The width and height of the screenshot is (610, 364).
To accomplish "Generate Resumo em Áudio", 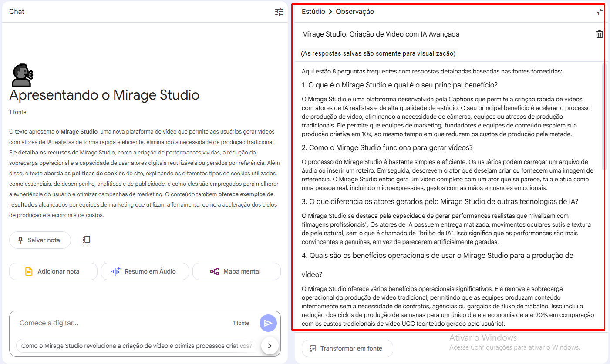I will [x=145, y=271].
